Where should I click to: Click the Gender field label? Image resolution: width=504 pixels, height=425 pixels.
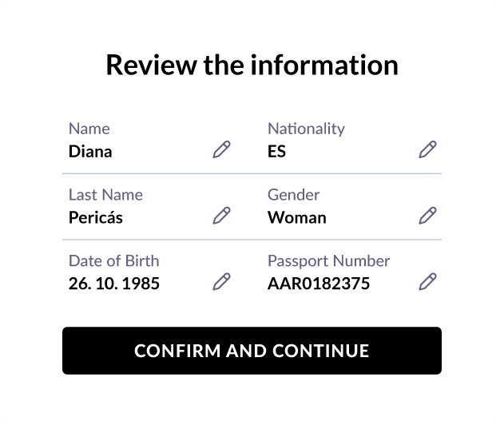point(294,195)
